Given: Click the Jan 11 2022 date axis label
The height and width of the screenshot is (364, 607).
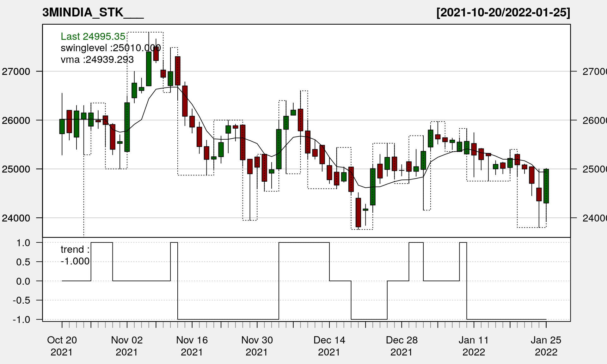Looking at the screenshot, I should pyautogui.click(x=474, y=346).
